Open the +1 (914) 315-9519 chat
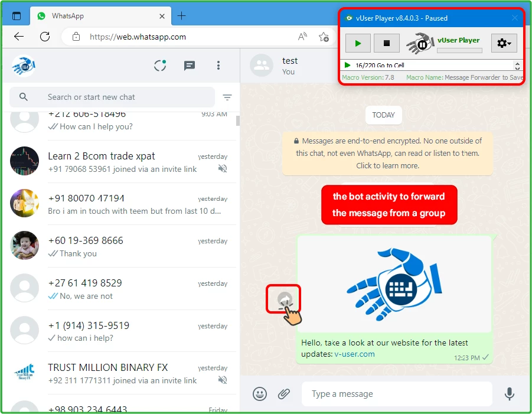 (119, 331)
